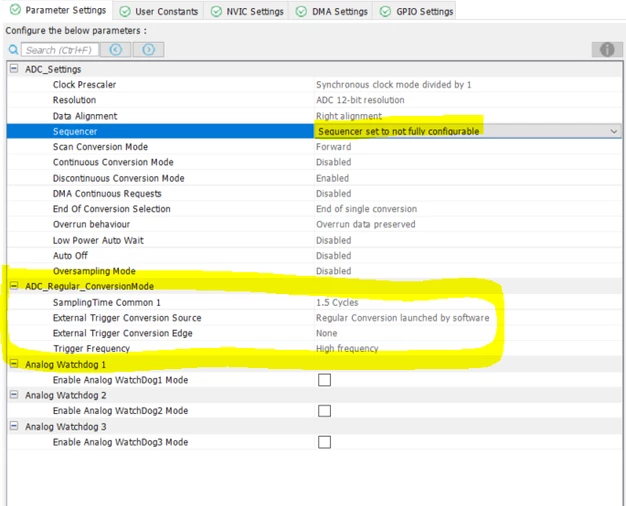Click 'None' trigger edge value
Viewport: 626px width, 506px height.
pos(327,333)
